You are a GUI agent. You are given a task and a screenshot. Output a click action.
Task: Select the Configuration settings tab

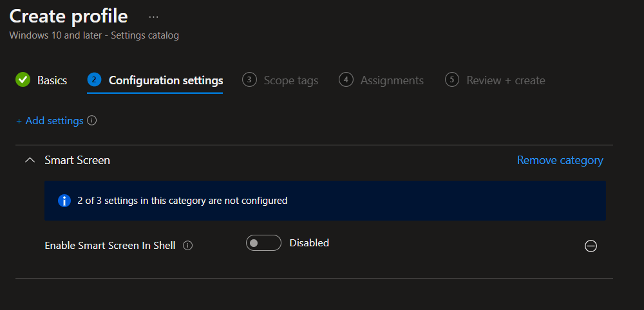(166, 80)
